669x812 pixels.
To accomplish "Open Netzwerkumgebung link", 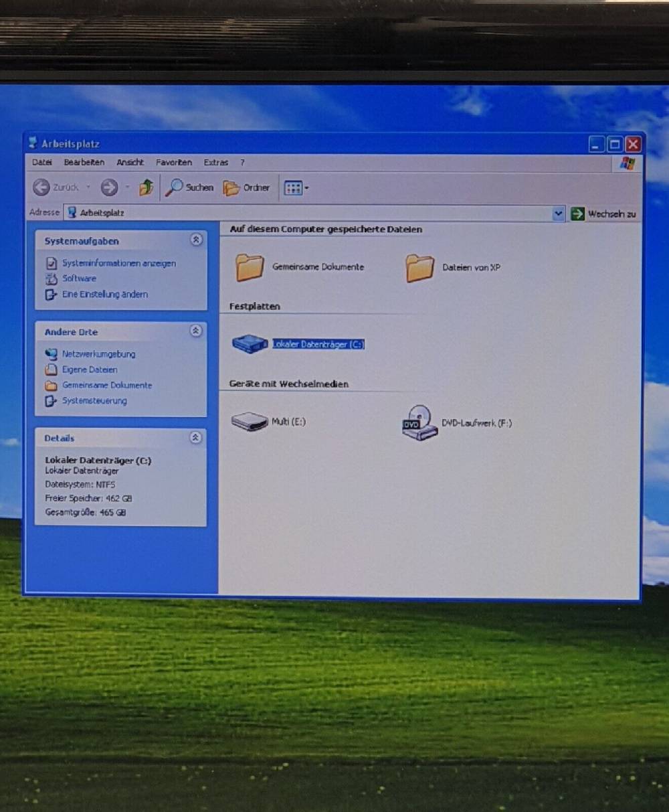I will pyautogui.click(x=98, y=354).
